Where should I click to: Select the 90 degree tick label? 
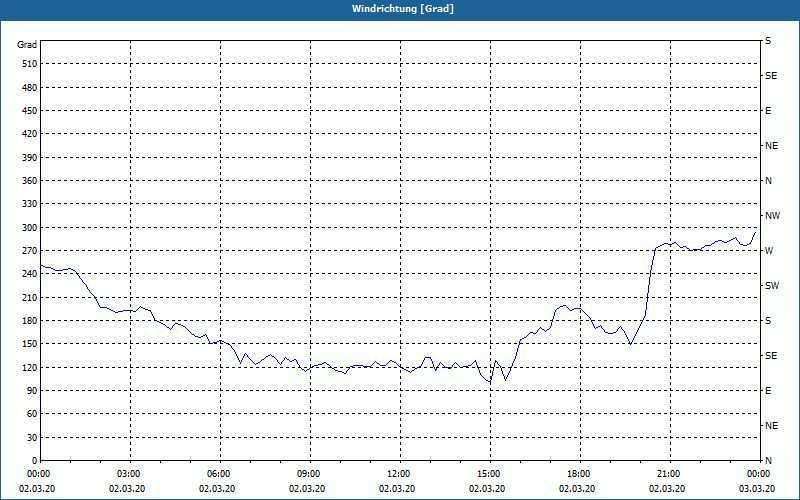[32, 391]
